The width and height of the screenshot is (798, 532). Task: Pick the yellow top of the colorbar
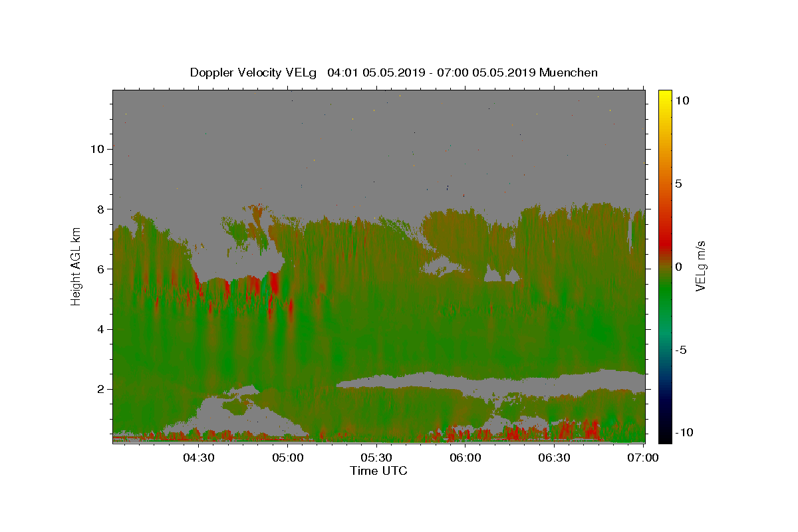[664, 96]
